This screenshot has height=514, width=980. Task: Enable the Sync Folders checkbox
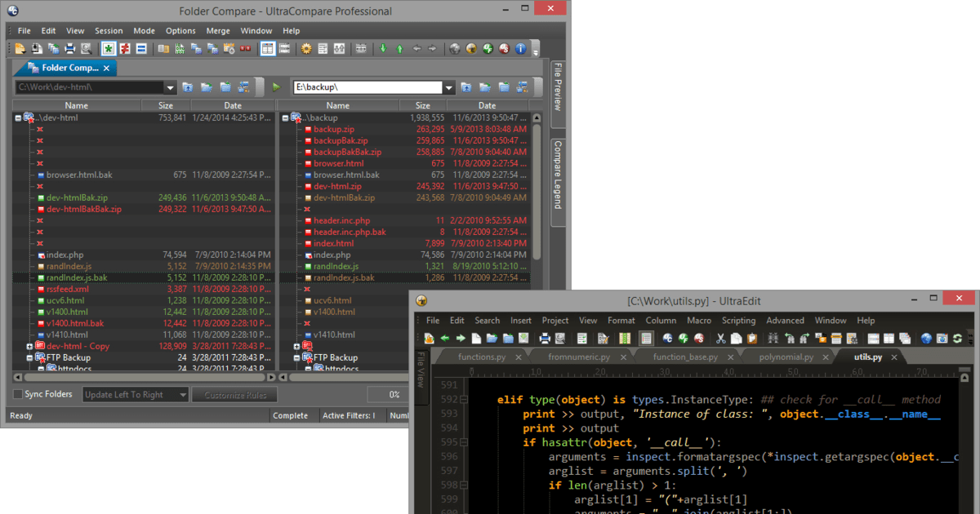tap(16, 394)
